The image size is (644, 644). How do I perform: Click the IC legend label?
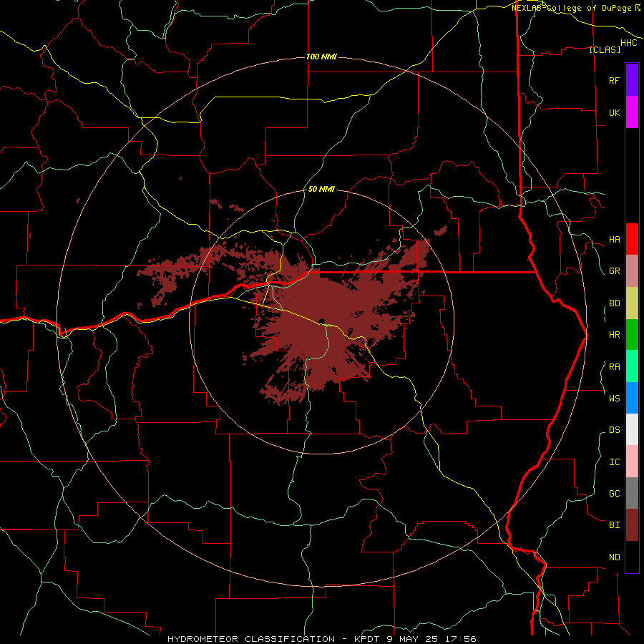point(614,462)
